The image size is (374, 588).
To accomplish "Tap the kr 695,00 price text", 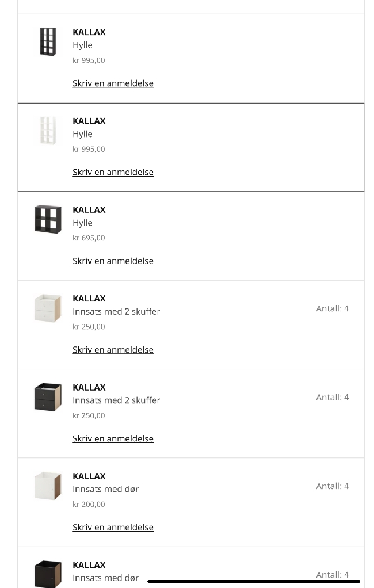I will tap(89, 238).
